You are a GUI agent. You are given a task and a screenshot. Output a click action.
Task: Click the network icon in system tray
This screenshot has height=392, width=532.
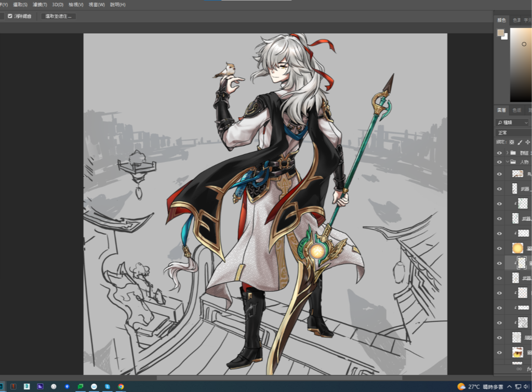point(518,387)
